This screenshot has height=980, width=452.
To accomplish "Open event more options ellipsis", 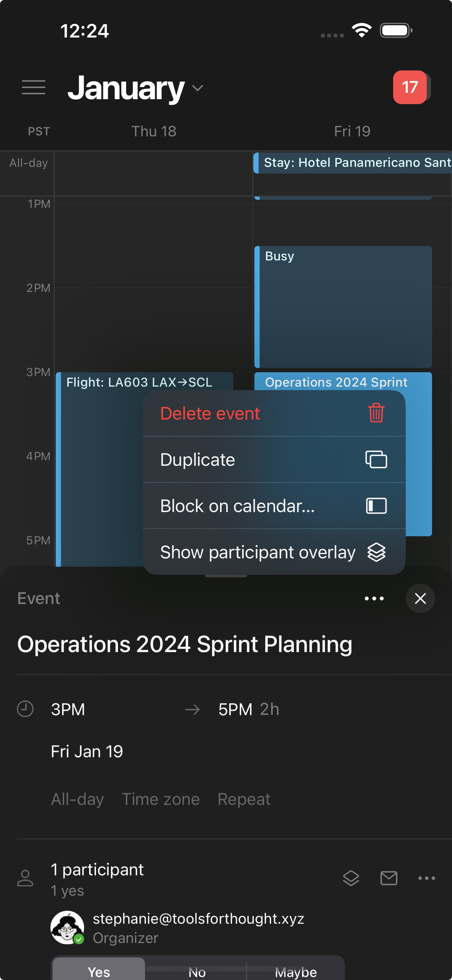I will coord(374,598).
